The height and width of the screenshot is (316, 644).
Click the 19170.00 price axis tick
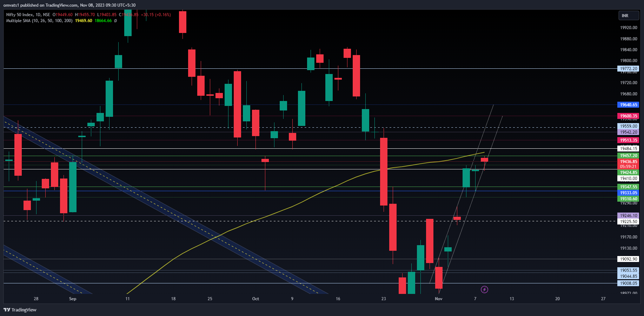629,237
